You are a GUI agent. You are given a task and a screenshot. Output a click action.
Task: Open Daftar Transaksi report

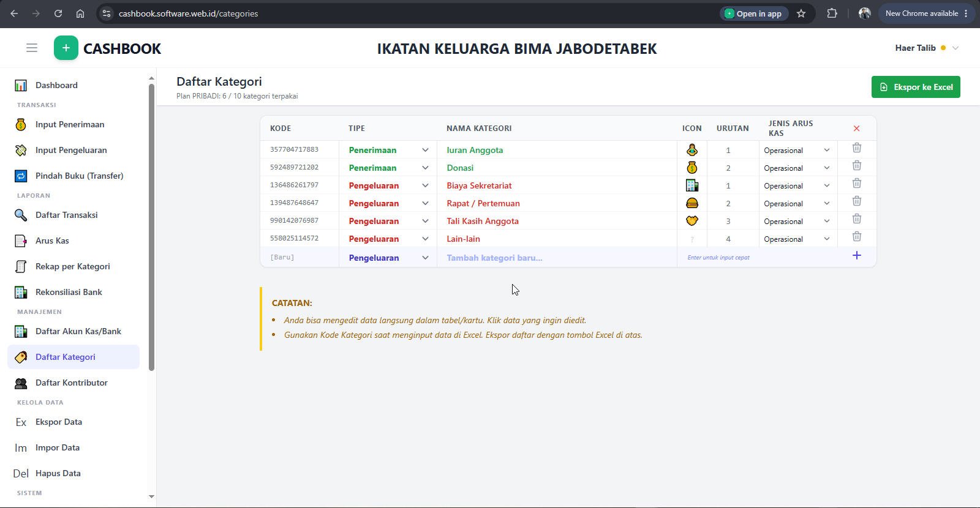[x=73, y=215]
